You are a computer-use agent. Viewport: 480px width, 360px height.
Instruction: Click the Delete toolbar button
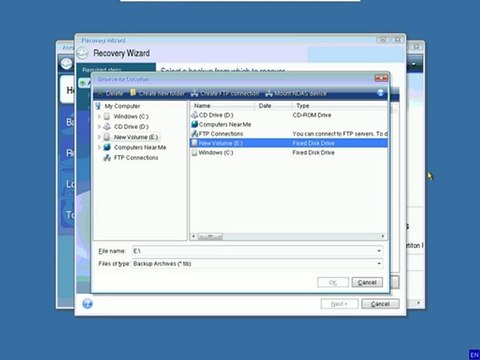pos(111,94)
